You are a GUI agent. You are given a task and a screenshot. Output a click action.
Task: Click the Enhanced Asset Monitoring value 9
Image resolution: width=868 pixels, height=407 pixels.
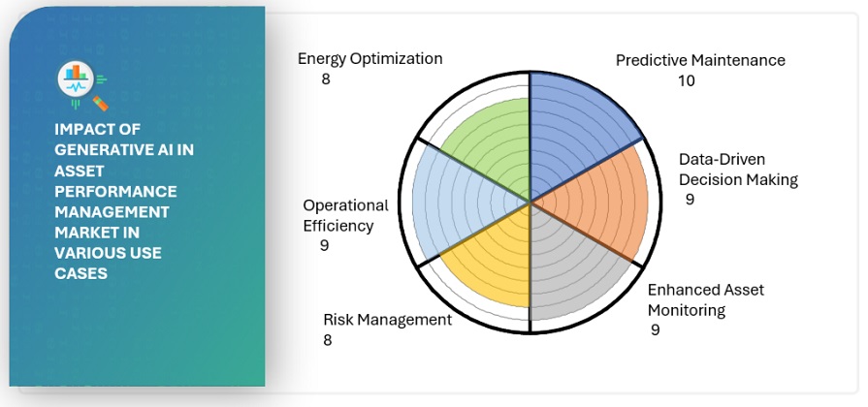[656, 330]
